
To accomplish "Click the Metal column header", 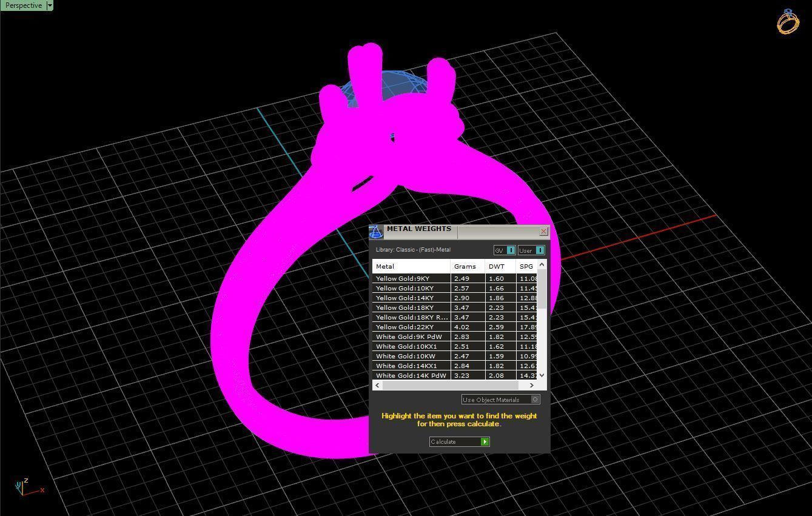I will 411,266.
